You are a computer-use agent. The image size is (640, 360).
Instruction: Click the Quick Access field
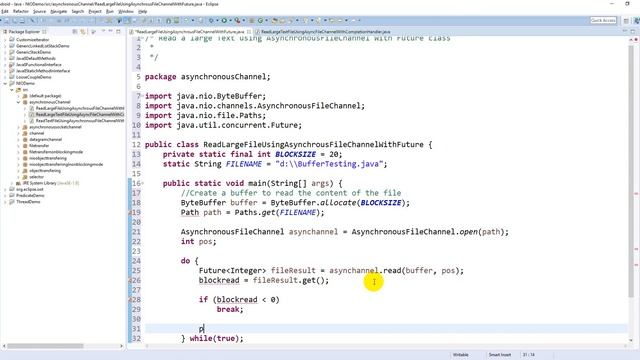pos(603,20)
